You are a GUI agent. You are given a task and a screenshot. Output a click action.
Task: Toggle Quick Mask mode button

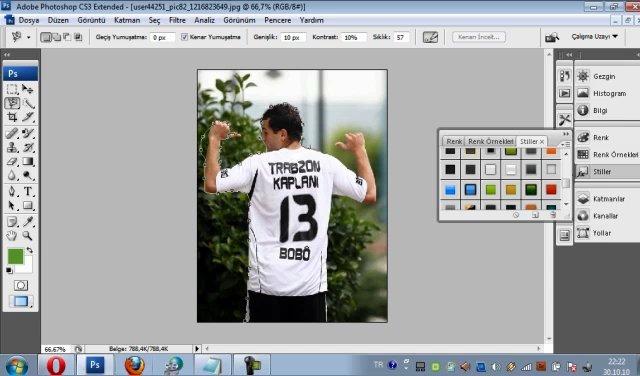coord(20,285)
